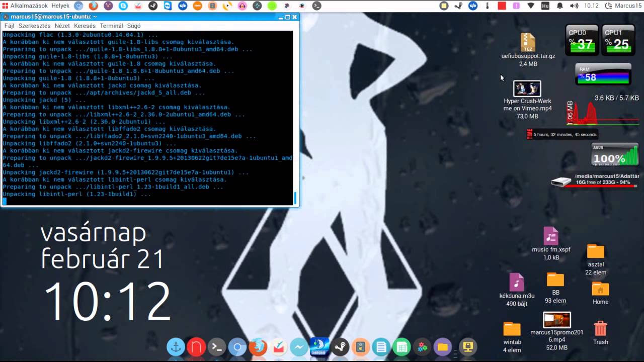Click the anchor icon in the dock
The height and width of the screenshot is (362, 644).
coord(176,347)
